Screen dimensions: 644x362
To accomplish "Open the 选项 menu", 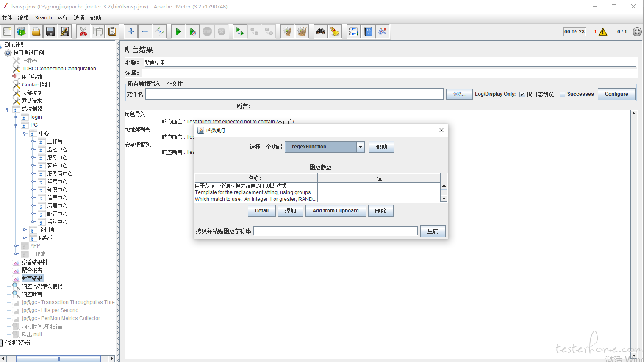I will click(x=79, y=18).
